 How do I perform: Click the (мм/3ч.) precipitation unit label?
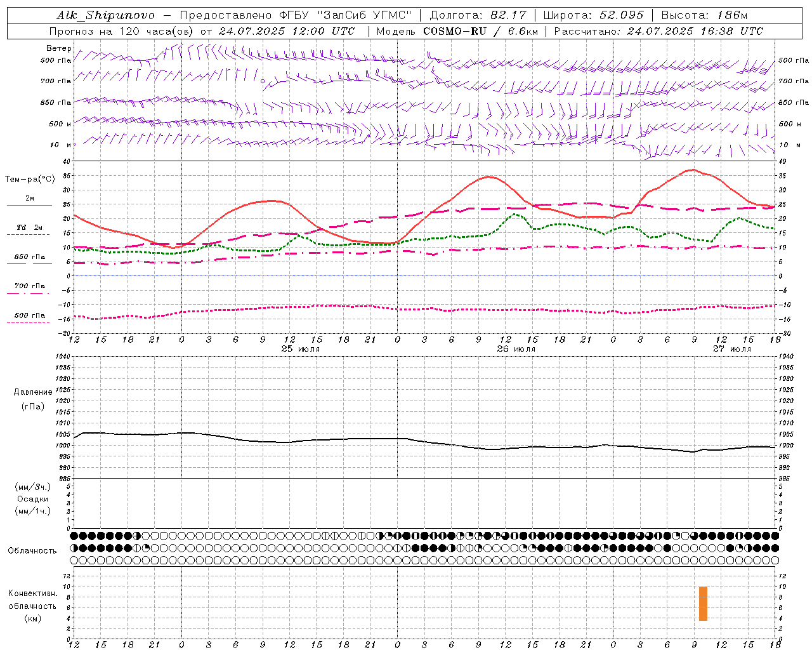[33, 487]
